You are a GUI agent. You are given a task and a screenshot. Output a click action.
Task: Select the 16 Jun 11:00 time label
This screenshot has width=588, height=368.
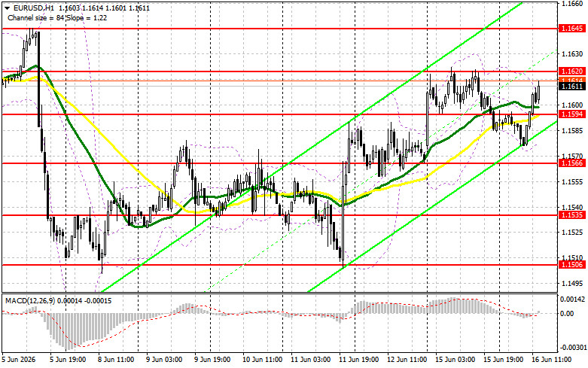click(552, 360)
